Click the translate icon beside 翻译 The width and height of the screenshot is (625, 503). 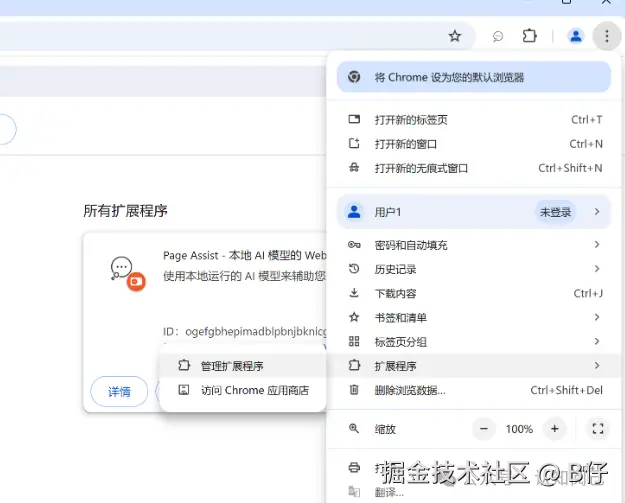(354, 491)
